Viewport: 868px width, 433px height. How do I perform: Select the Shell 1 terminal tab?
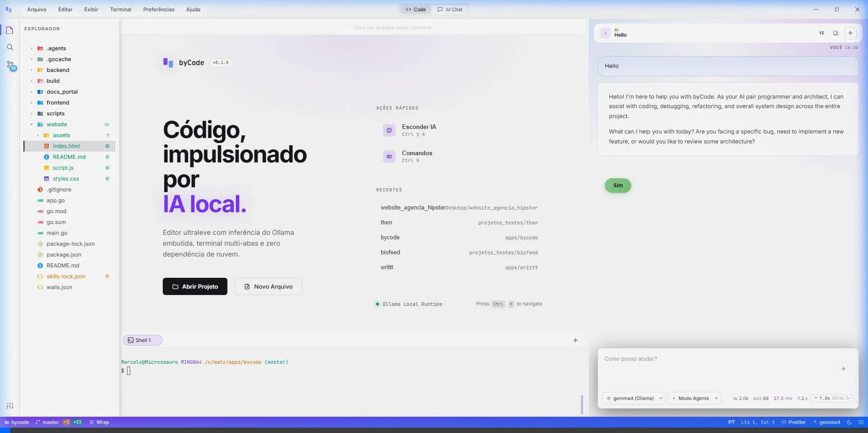pos(142,340)
